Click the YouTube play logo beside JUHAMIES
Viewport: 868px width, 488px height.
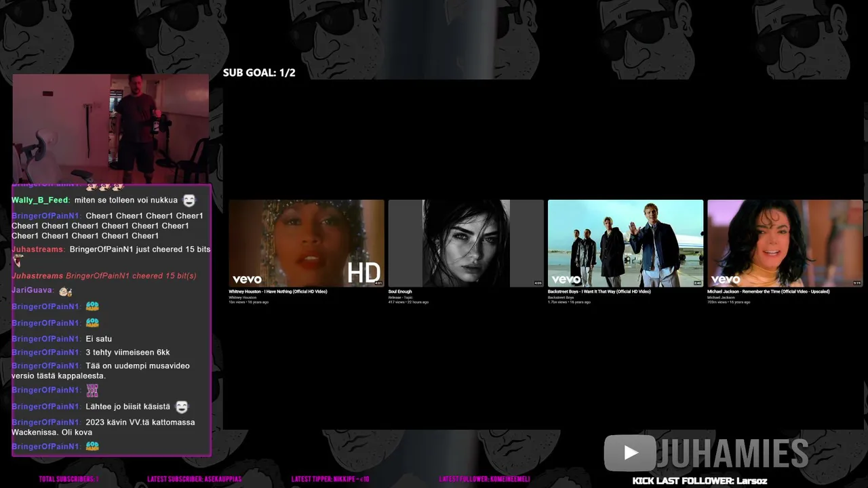click(x=629, y=453)
